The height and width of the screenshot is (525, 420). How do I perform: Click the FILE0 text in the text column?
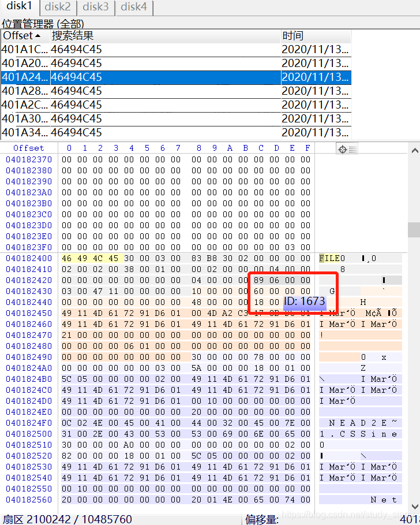point(332,259)
